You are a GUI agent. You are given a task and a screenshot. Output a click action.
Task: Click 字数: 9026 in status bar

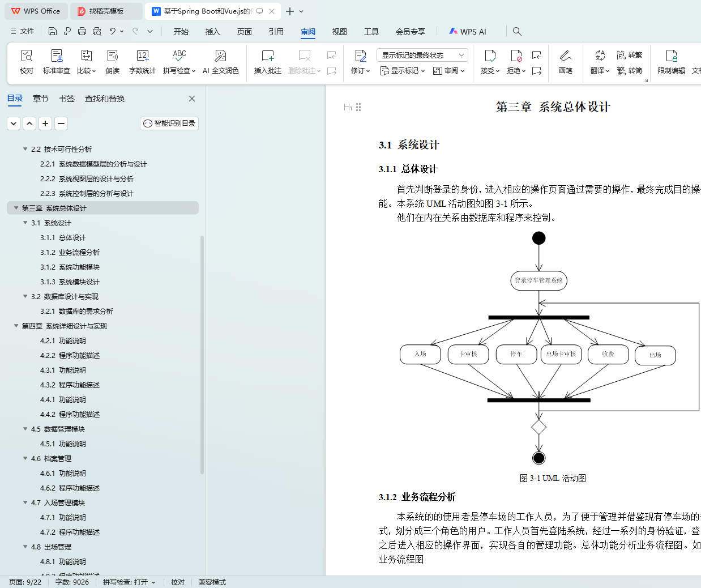pyautogui.click(x=72, y=582)
